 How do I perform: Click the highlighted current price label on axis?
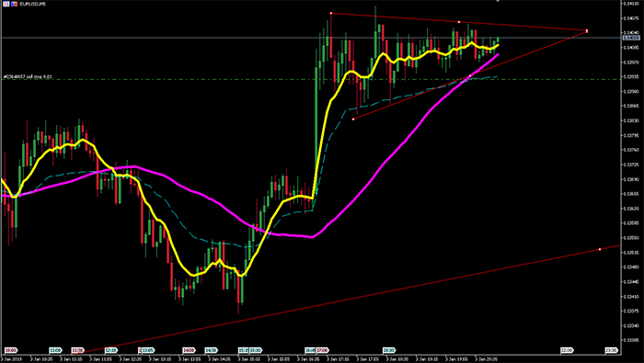pyautogui.click(x=631, y=38)
